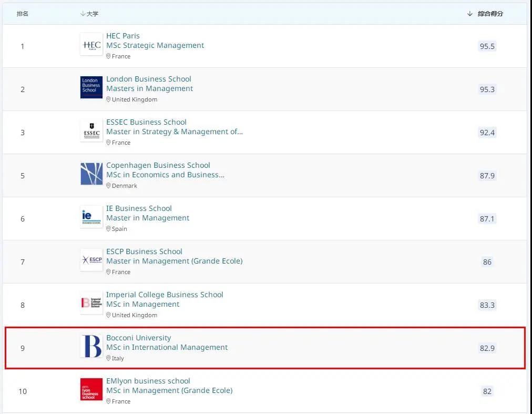Viewport: 532px width, 414px height.
Task: Click the London Business School logo
Action: [x=91, y=87]
